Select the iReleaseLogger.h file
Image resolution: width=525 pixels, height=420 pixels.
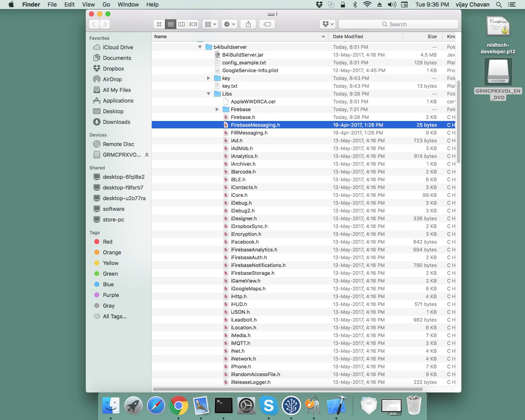pos(251,382)
